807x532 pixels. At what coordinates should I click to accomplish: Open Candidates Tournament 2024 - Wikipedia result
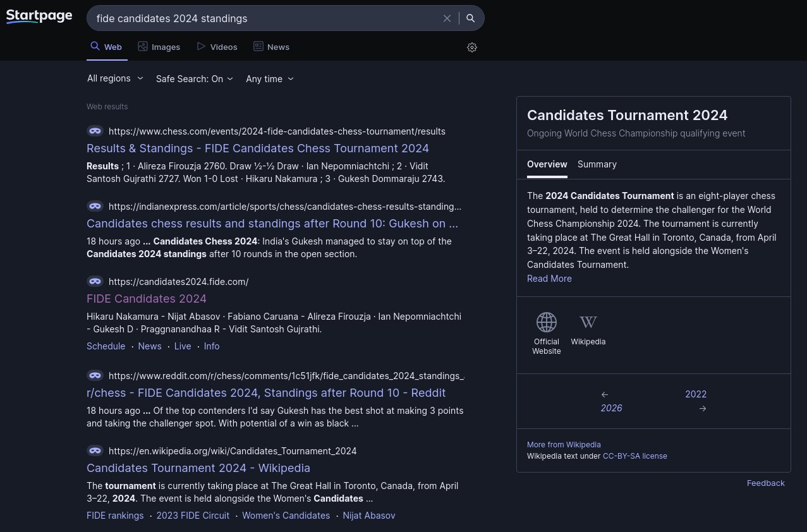pyautogui.click(x=198, y=468)
